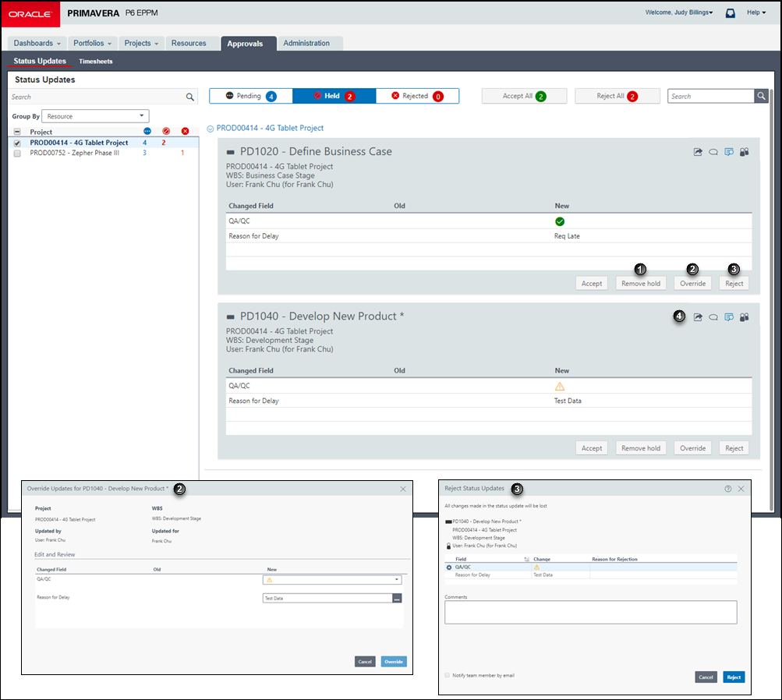Close the Override Updates dialog
782x700 pixels.
[403, 489]
